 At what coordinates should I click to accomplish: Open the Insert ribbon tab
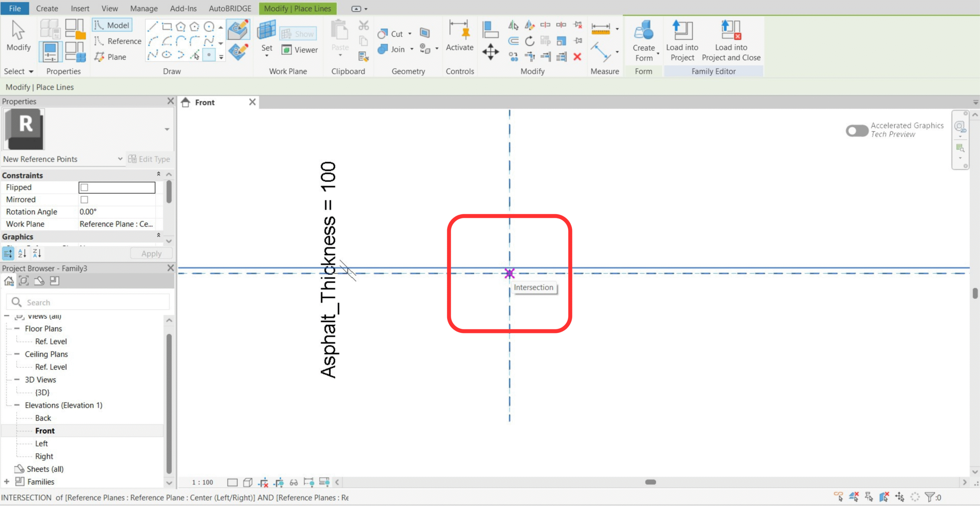click(80, 8)
